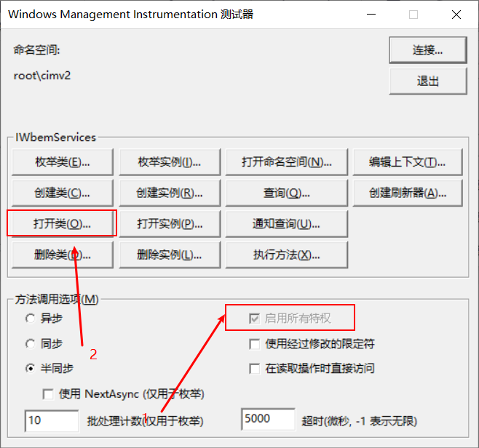Click the 删除实例(L)... button
This screenshot has height=448, width=479.
(169, 255)
